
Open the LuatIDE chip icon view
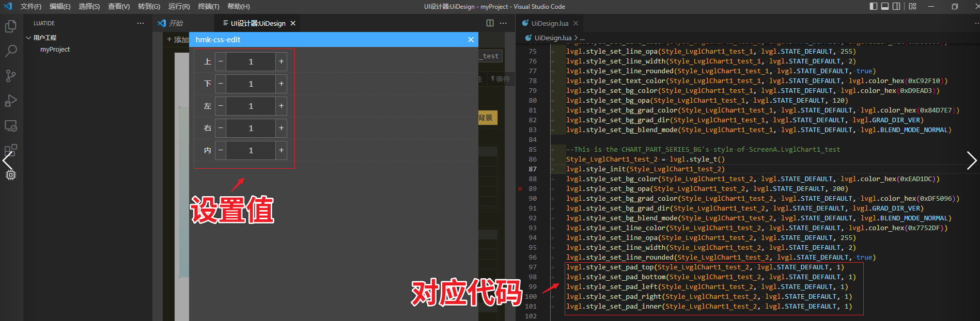click(11, 175)
